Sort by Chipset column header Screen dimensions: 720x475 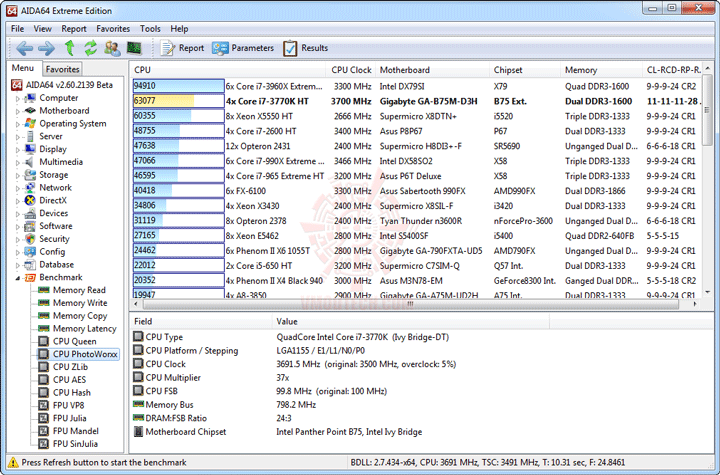(x=525, y=70)
